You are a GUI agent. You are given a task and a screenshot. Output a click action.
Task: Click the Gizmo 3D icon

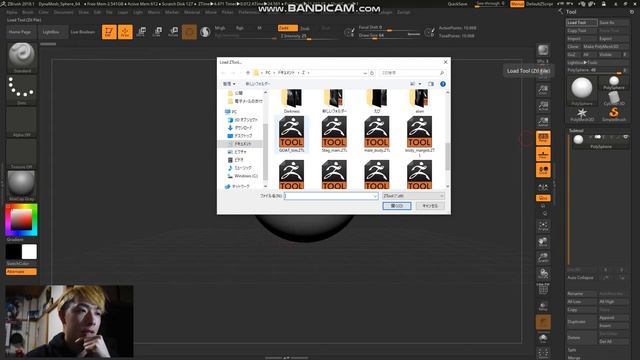[189, 32]
